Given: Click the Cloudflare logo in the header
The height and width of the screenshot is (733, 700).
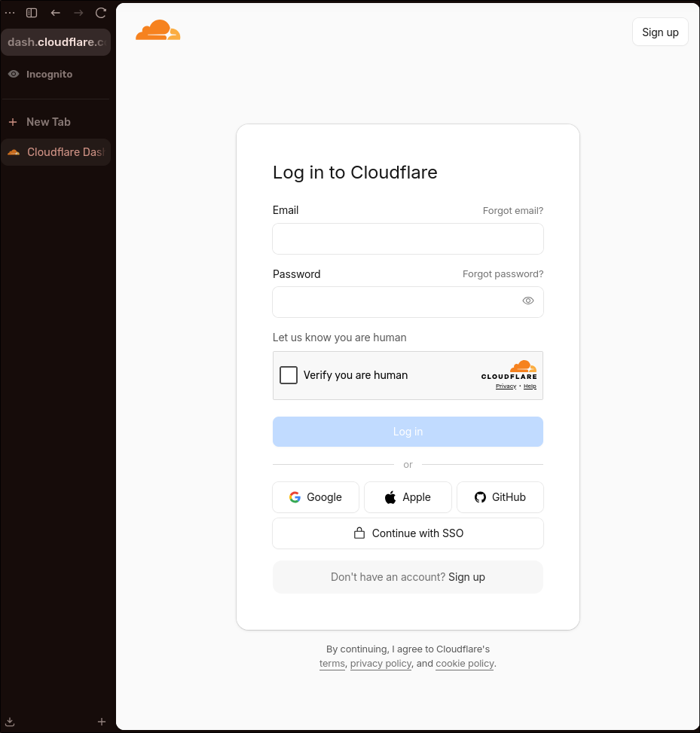Looking at the screenshot, I should [157, 30].
